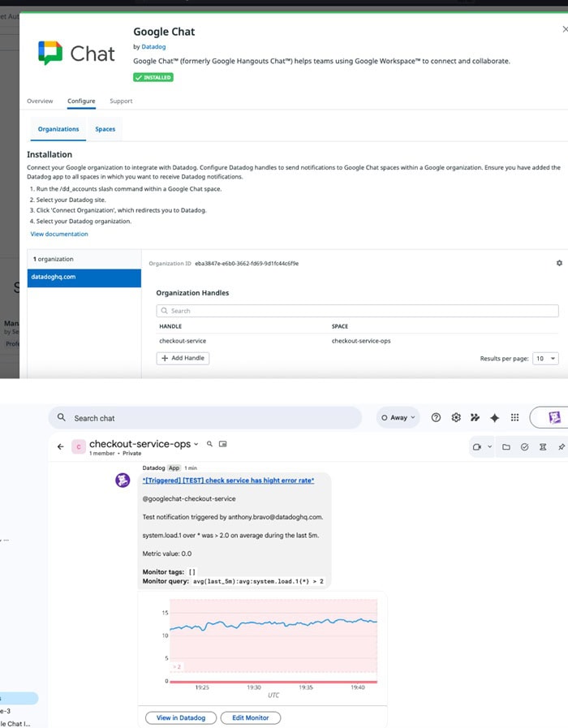Screen dimensions: 568x728
Task: Open the Triggered TEST check service alert link
Action: pyautogui.click(x=228, y=480)
